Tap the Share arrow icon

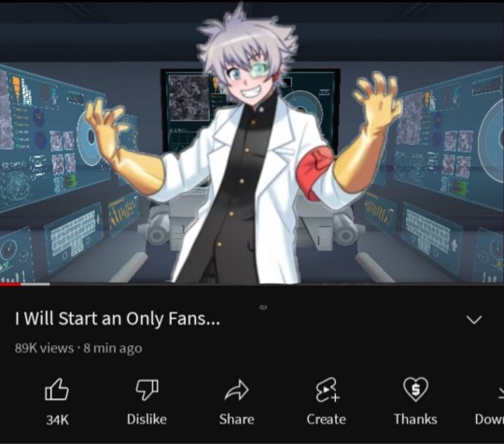coord(236,390)
